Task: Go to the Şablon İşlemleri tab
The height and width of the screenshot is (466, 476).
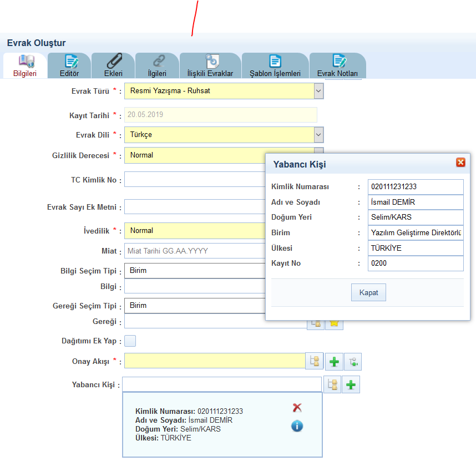Action: pyautogui.click(x=275, y=66)
